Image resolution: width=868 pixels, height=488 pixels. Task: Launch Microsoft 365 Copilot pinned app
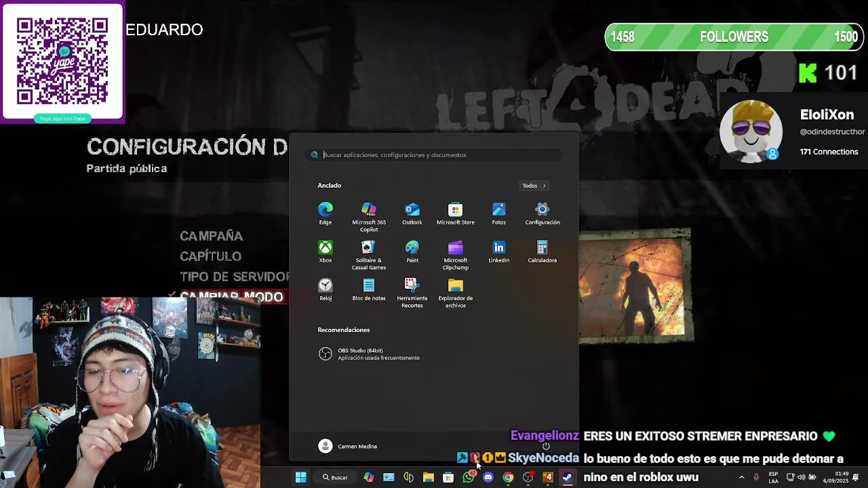[369, 217]
